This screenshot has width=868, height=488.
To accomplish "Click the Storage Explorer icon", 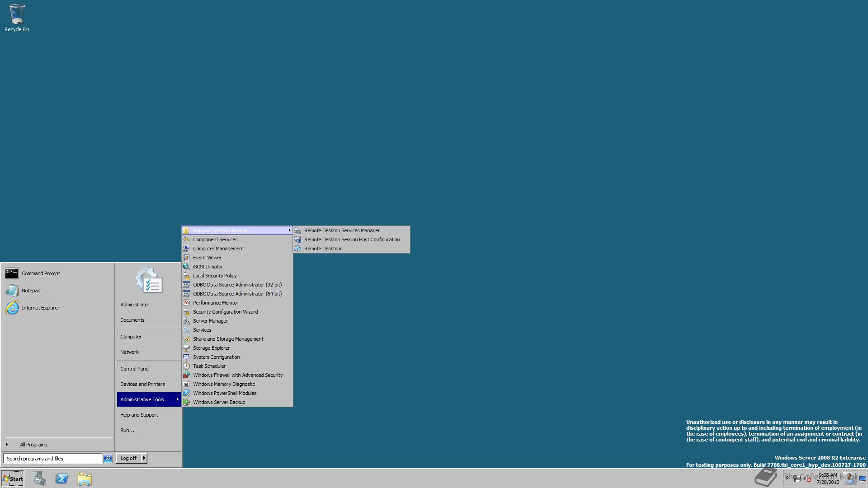I will 186,348.
